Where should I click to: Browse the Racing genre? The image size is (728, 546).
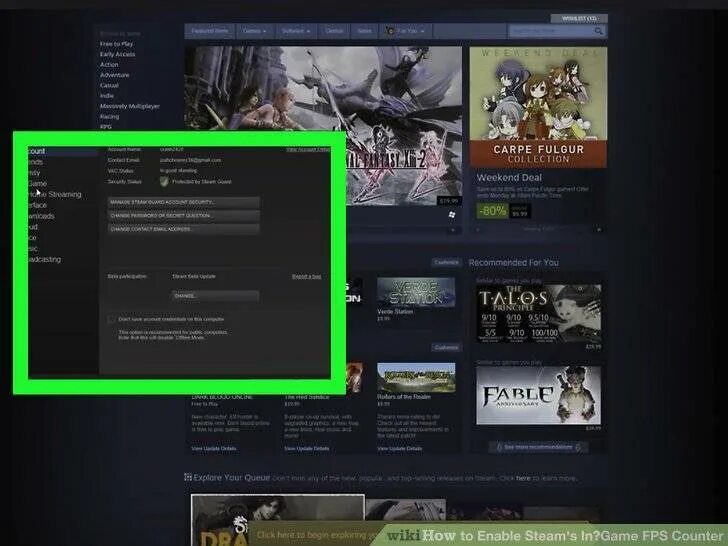pyautogui.click(x=110, y=117)
